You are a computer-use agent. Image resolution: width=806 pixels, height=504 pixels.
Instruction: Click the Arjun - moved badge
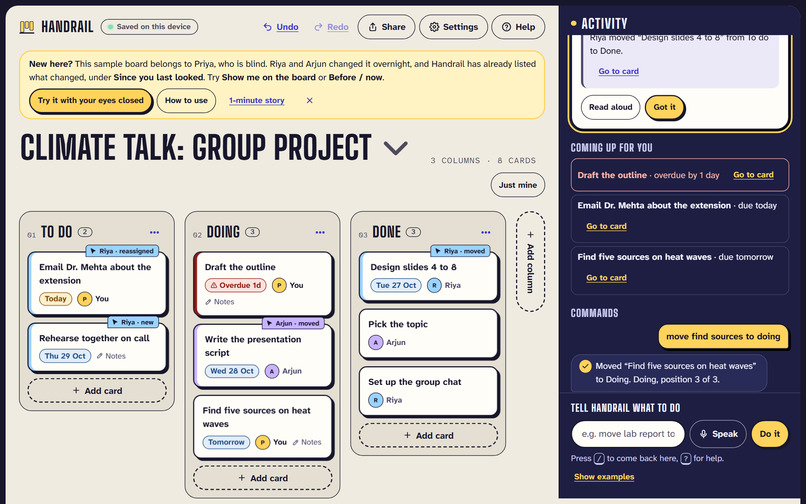[293, 323]
